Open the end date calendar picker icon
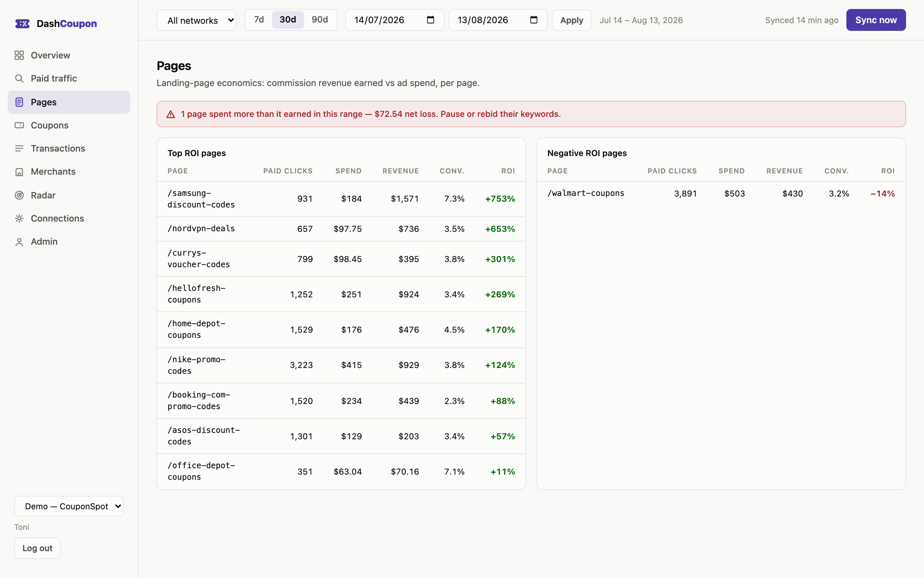 (x=534, y=20)
